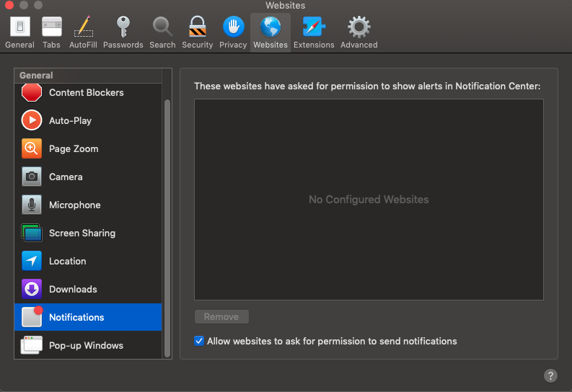Select the Pop-up Windows label
Image resolution: width=572 pixels, height=392 pixels.
(x=86, y=345)
